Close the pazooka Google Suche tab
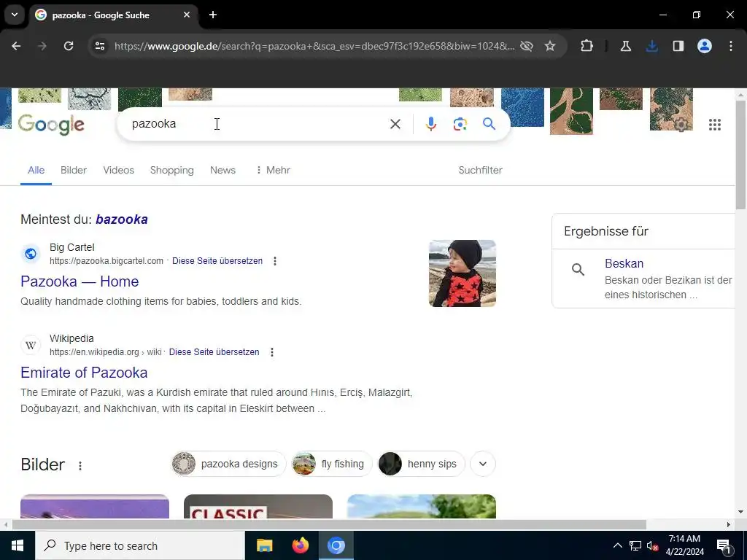Viewport: 747px width, 560px height. (187, 15)
